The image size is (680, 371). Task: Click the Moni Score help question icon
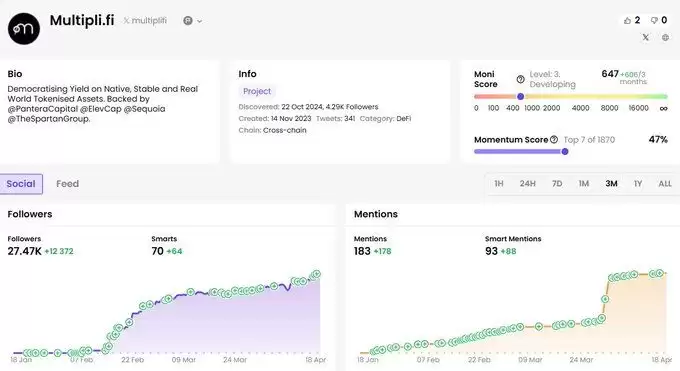coord(520,79)
